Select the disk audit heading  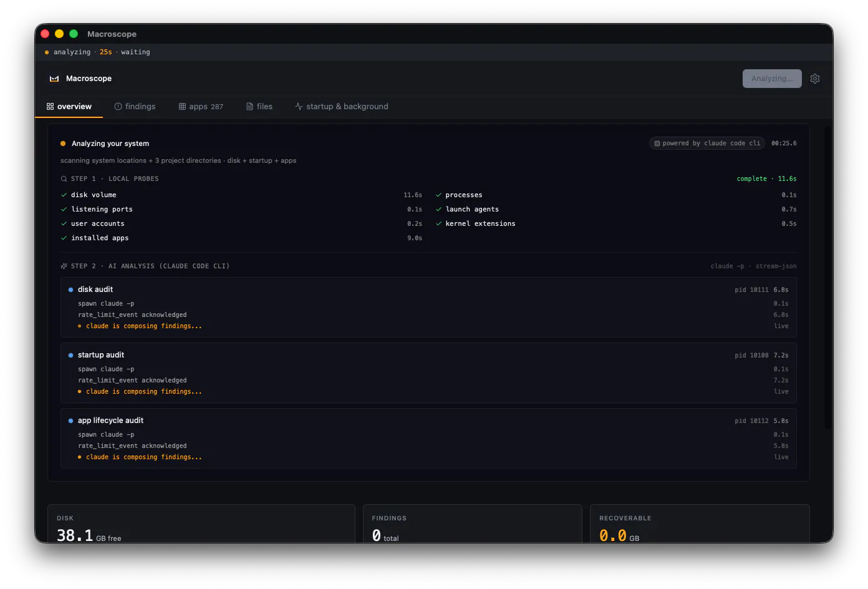95,290
